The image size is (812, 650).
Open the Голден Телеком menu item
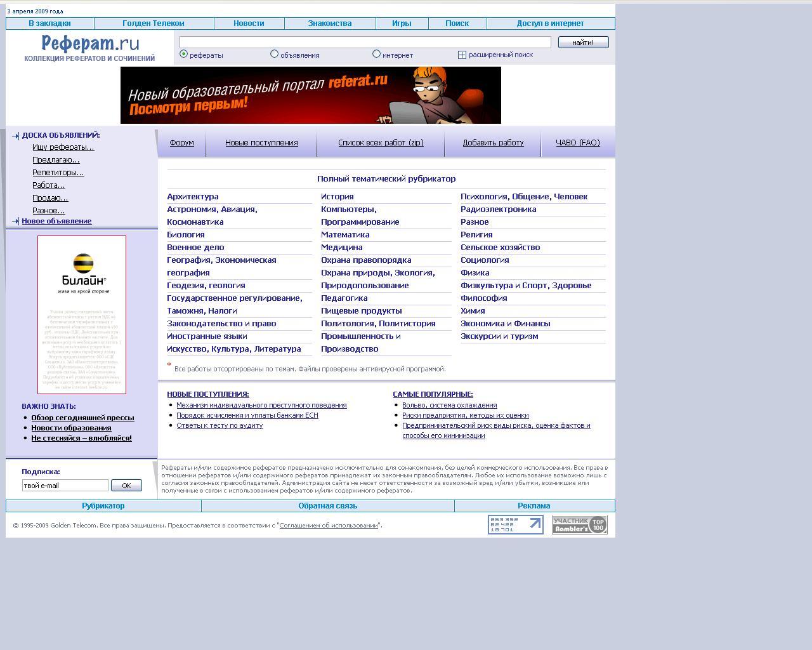(154, 23)
